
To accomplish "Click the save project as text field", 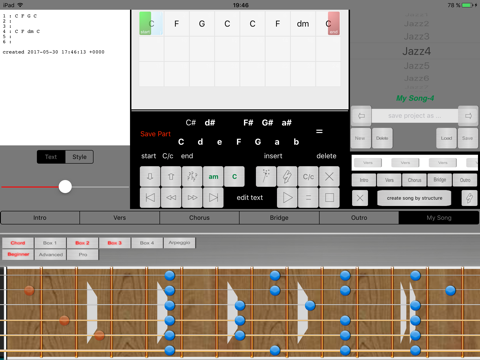I will [415, 116].
